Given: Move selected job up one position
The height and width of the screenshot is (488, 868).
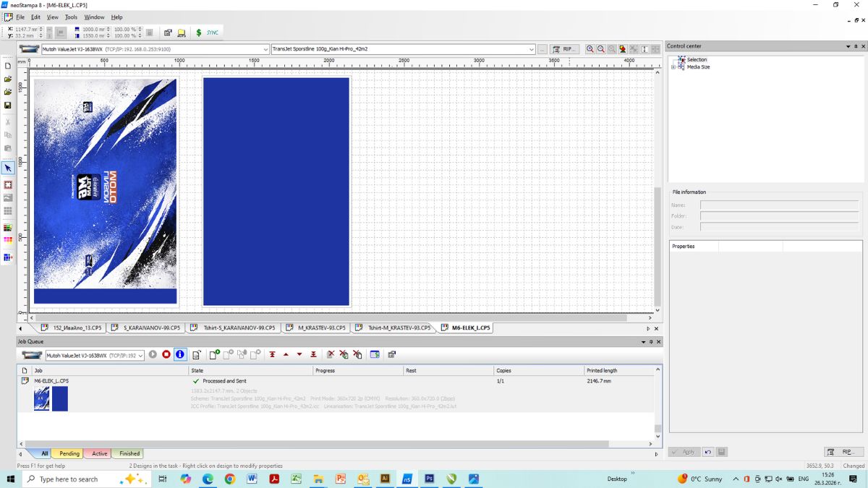Looking at the screenshot, I should tap(286, 355).
